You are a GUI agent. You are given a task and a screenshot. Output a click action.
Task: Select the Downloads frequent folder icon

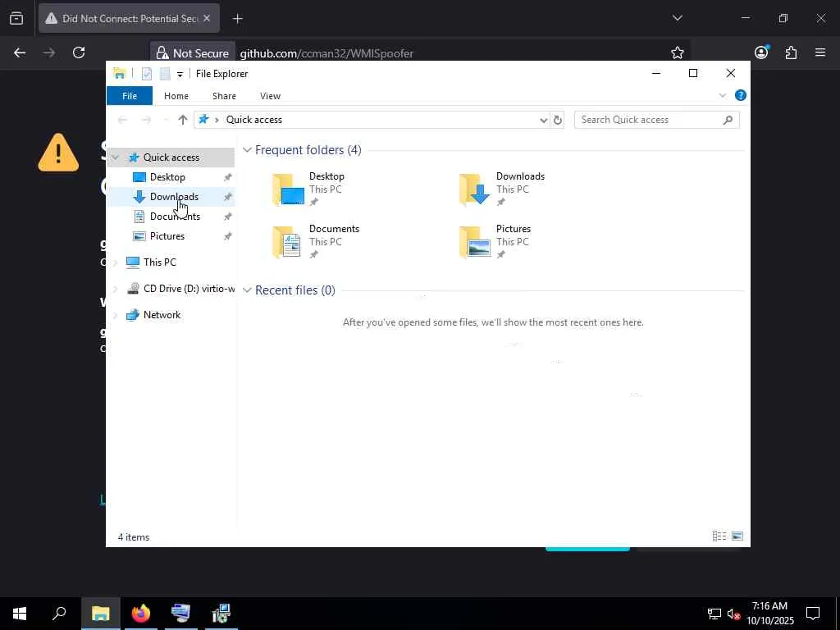tap(475, 189)
